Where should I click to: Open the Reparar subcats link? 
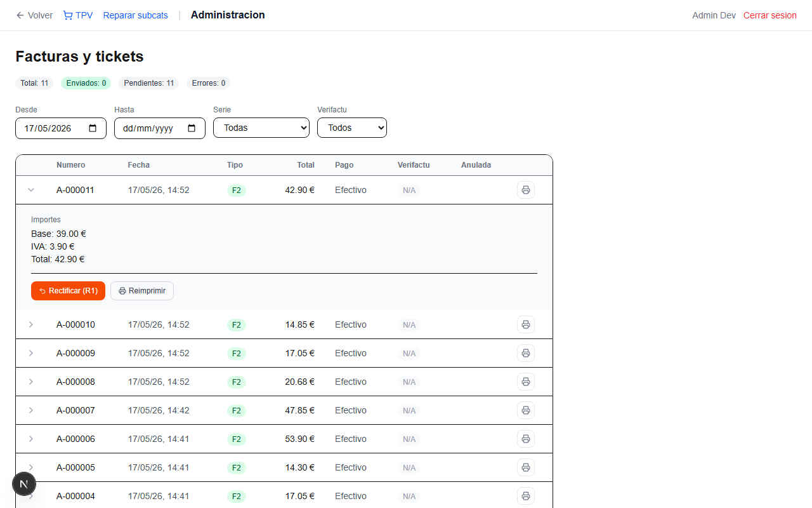pyautogui.click(x=136, y=15)
